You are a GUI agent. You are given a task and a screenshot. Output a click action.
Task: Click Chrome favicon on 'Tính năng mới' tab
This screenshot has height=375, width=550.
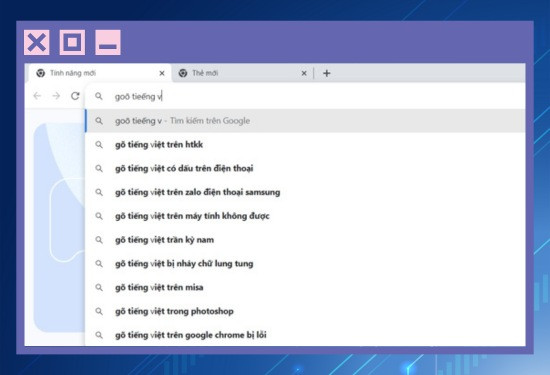[41, 73]
